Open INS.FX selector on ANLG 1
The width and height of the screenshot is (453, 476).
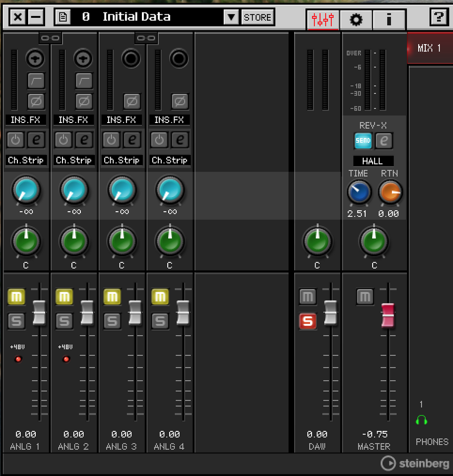[25, 120]
